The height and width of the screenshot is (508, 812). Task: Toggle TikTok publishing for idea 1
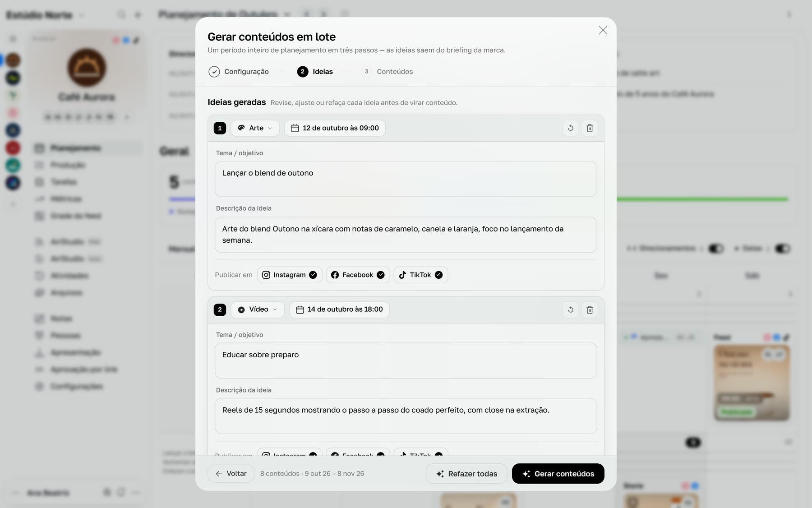tap(420, 275)
